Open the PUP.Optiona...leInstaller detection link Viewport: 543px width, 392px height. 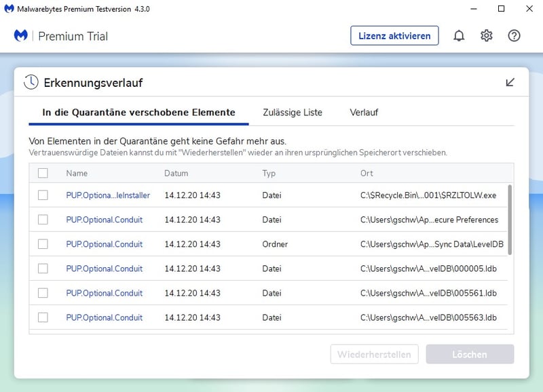point(108,195)
